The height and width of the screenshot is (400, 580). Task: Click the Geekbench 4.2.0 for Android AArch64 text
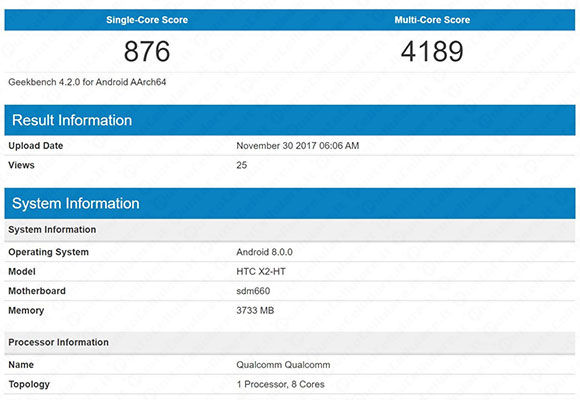click(x=87, y=82)
